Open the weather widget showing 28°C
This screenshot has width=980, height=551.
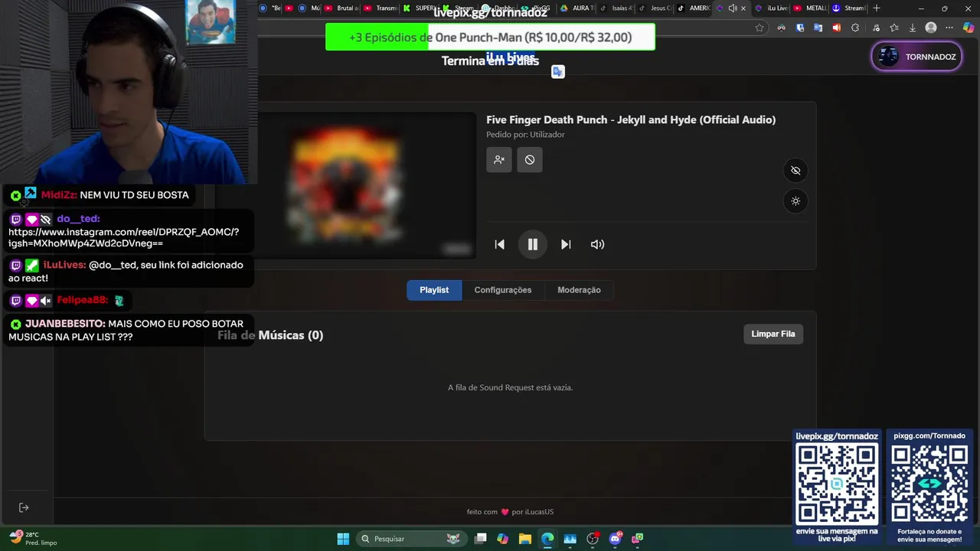32,538
